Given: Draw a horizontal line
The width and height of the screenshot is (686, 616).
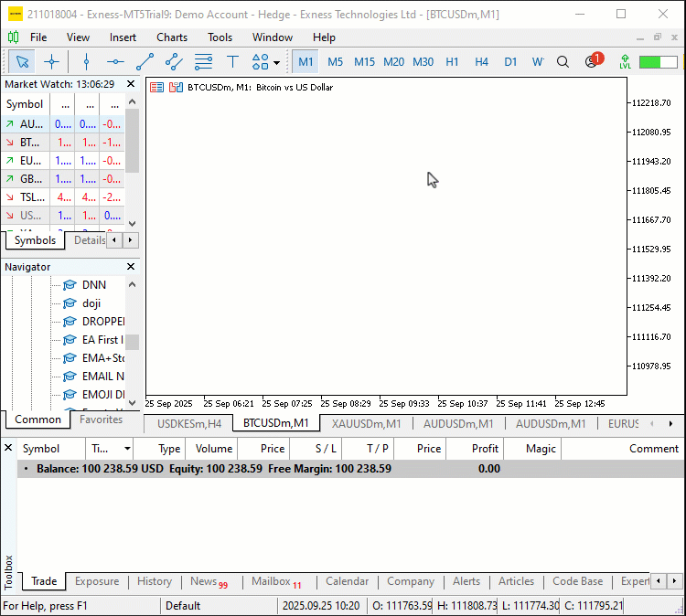Looking at the screenshot, I should 115,61.
